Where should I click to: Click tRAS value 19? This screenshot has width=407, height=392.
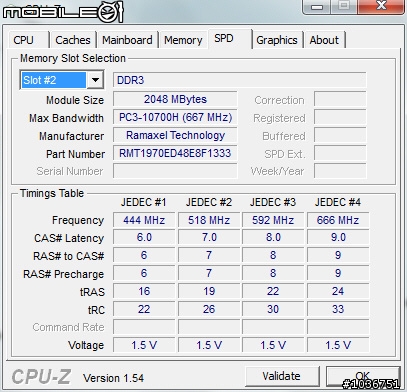coord(209,291)
